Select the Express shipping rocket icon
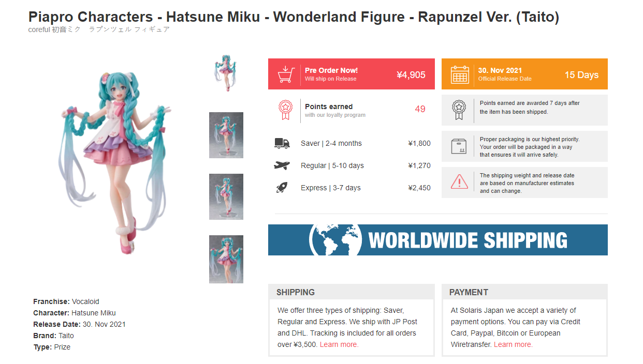 coord(282,188)
